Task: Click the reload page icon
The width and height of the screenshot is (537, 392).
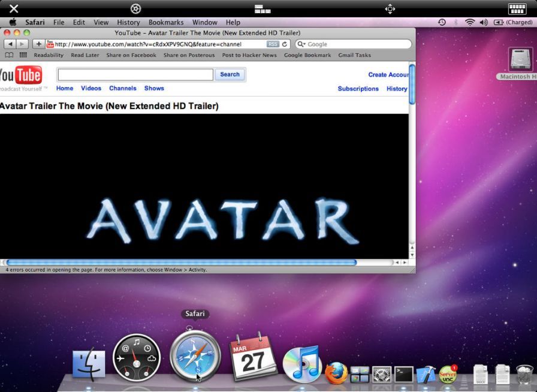Action: tap(285, 44)
